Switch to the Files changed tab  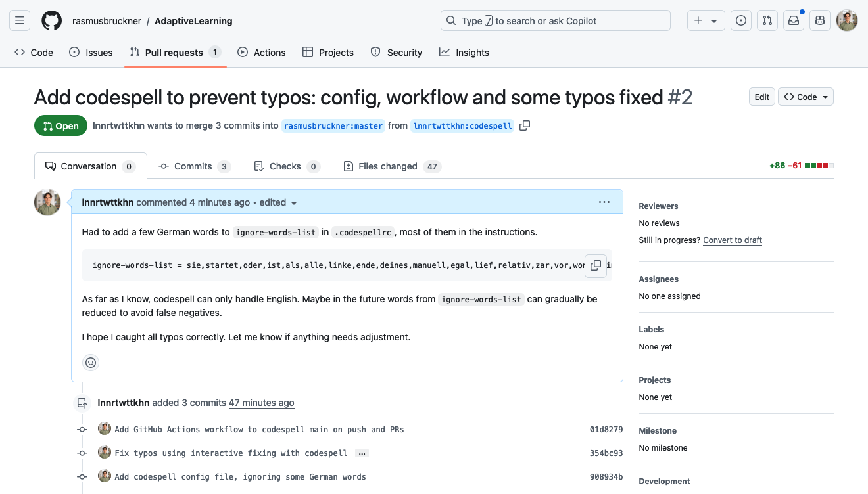pos(392,166)
